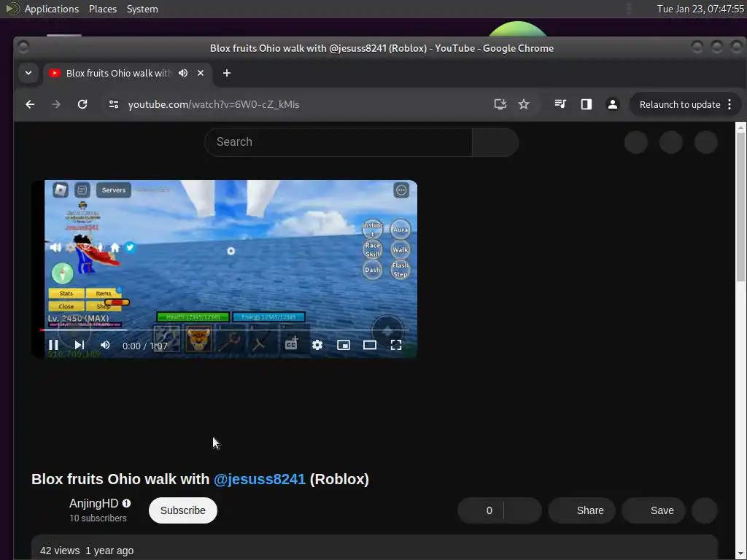
Task: Toggle closed captions on the video
Action: (291, 344)
